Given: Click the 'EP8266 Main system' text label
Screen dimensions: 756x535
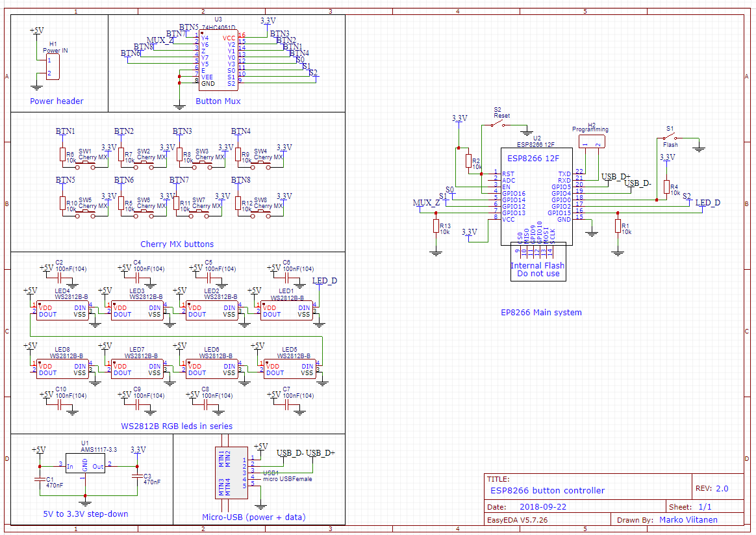Looking at the screenshot, I should 541,312.
